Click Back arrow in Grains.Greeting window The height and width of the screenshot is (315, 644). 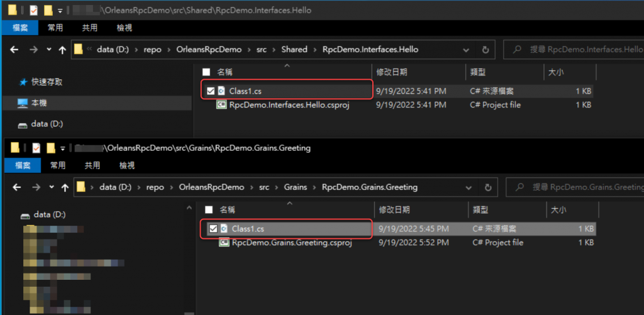point(17,187)
